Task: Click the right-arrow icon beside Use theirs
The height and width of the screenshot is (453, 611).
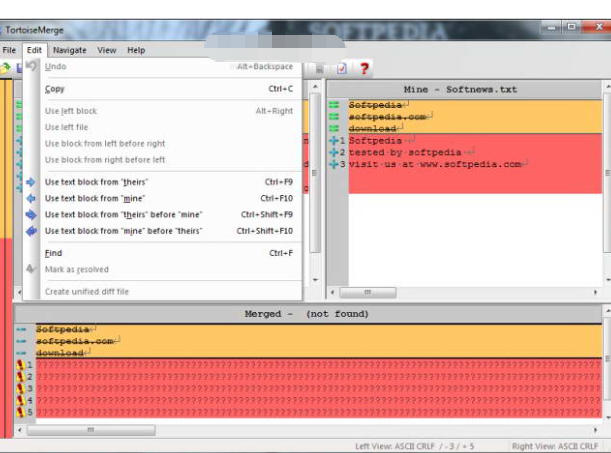Action: point(31,182)
